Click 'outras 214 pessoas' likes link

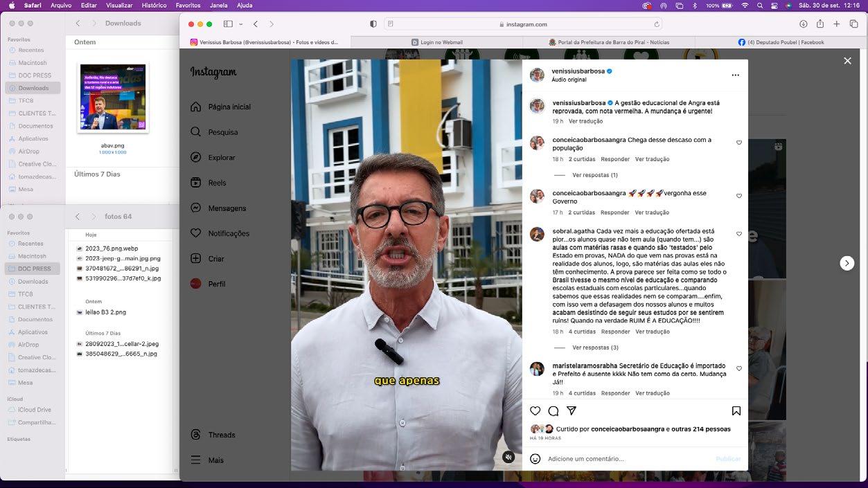coord(701,429)
